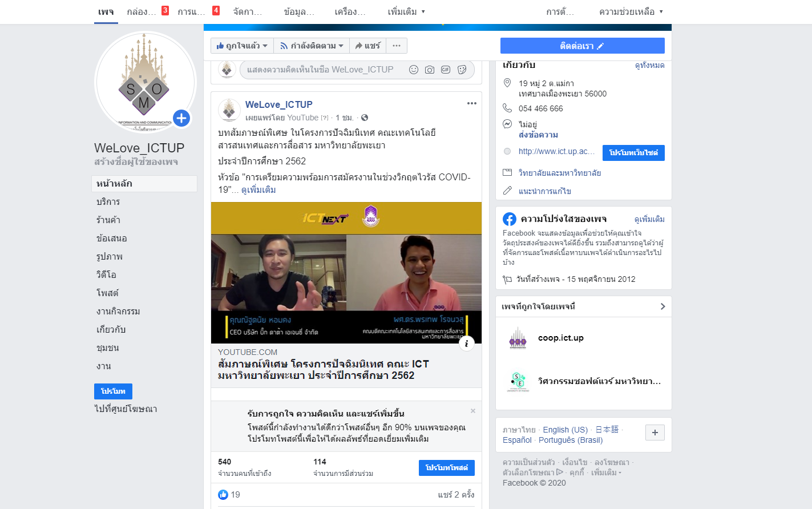Click the like reaction icon with 19

tap(223, 495)
